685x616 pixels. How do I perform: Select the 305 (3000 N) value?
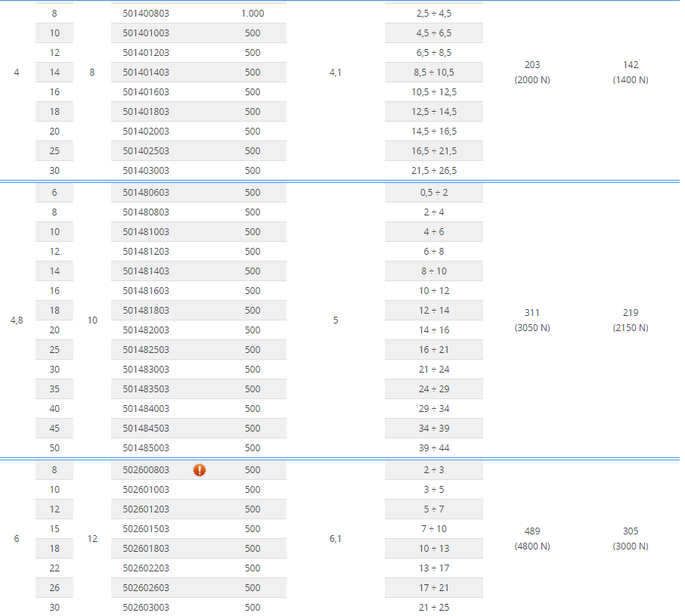631,538
